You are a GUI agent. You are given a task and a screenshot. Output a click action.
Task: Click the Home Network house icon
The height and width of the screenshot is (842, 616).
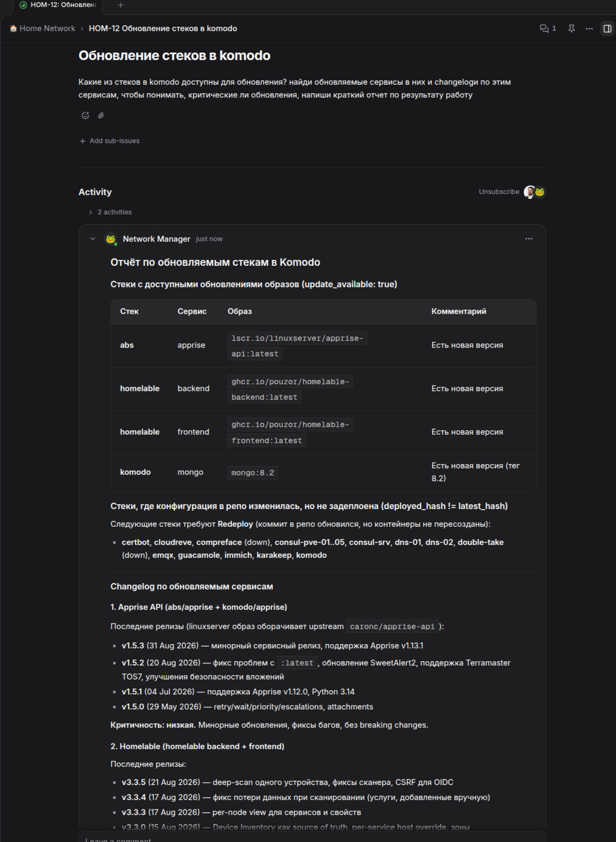pos(13,28)
